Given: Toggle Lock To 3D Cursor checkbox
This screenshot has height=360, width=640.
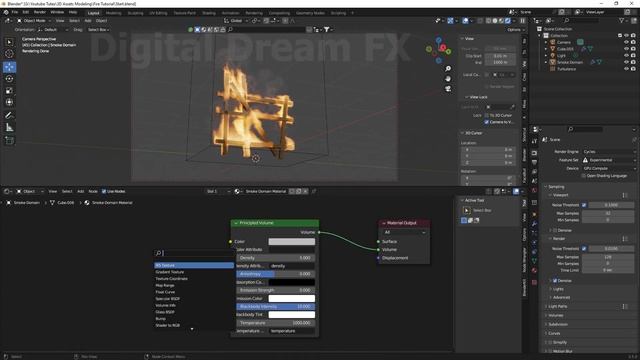Looking at the screenshot, I should [487, 116].
